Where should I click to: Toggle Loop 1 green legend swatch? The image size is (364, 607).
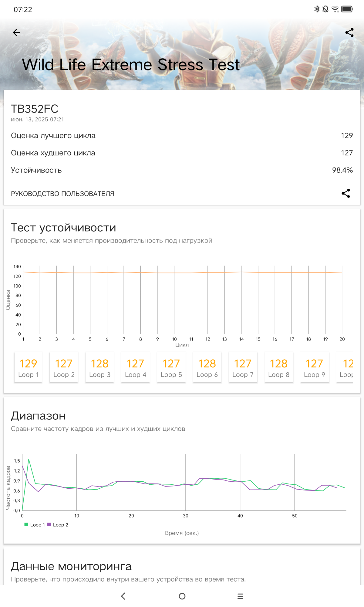click(x=26, y=524)
